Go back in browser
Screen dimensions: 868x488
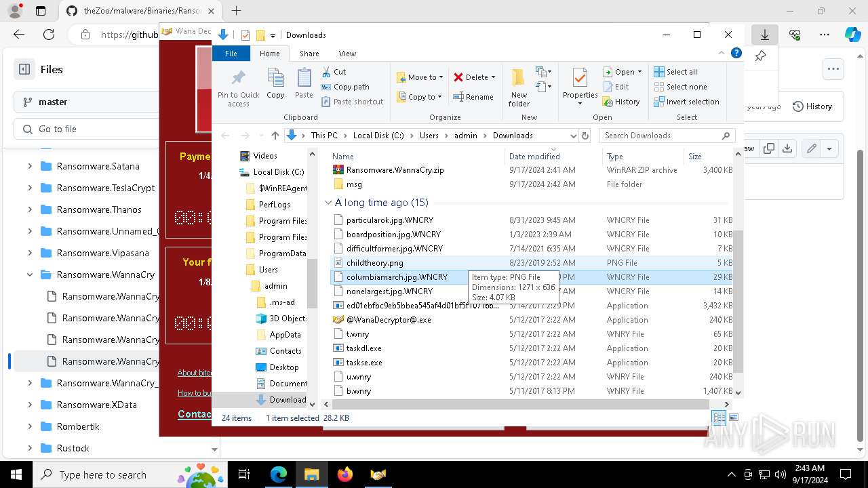click(x=19, y=35)
